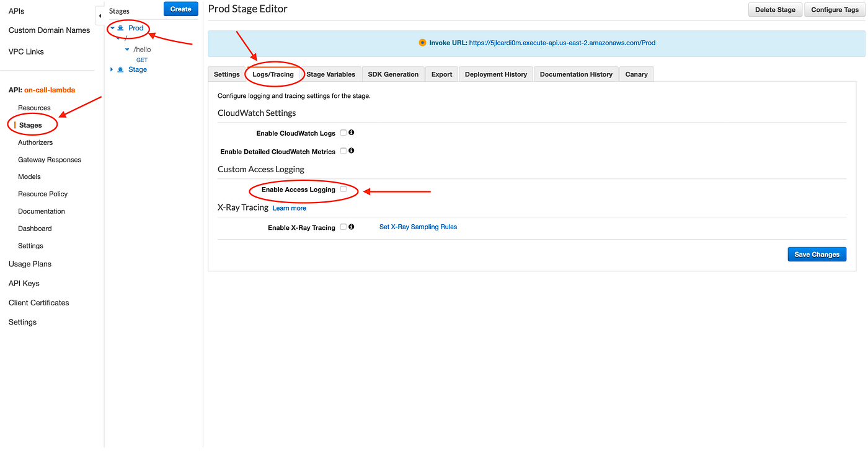Check Enable CloudWatch Logs
868x454 pixels.
[343, 132]
